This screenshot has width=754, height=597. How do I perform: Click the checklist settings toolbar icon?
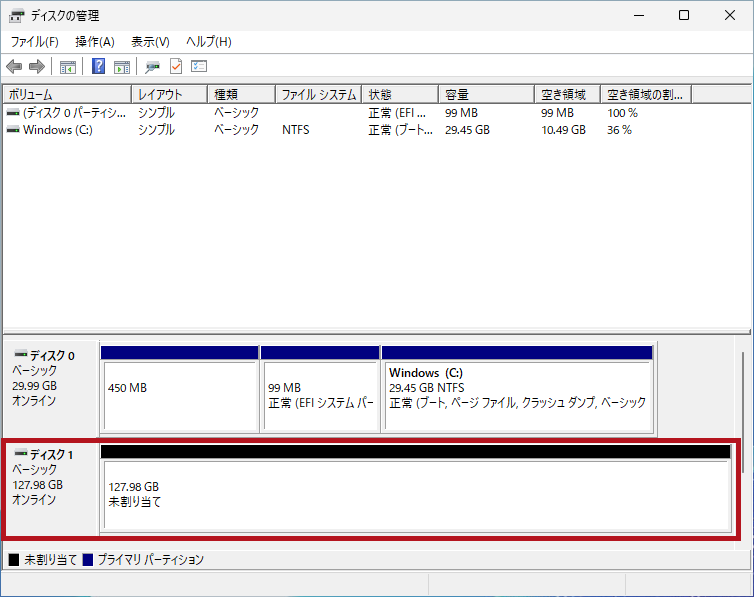coord(199,67)
